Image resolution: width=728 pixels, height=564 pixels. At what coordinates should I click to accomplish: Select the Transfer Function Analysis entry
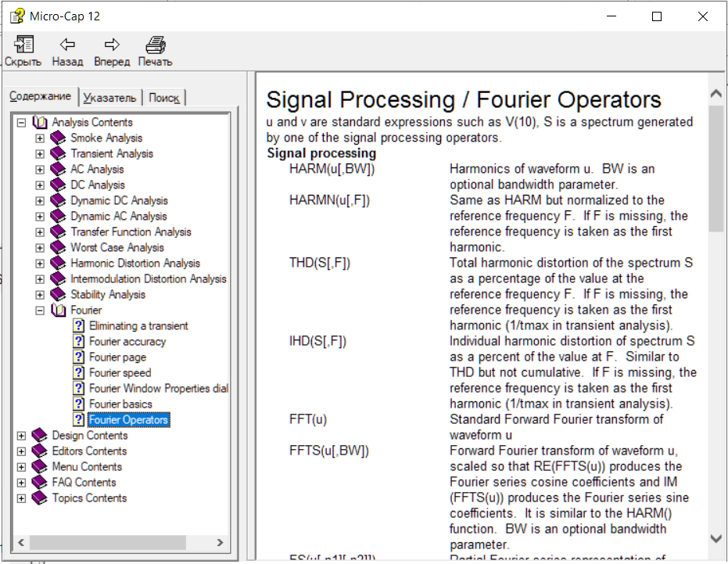(131, 232)
